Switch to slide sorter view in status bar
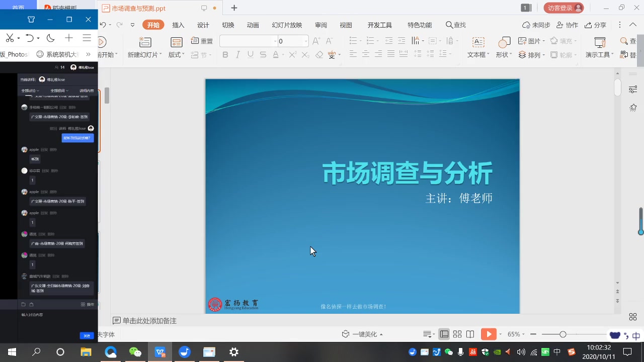 coord(457,334)
